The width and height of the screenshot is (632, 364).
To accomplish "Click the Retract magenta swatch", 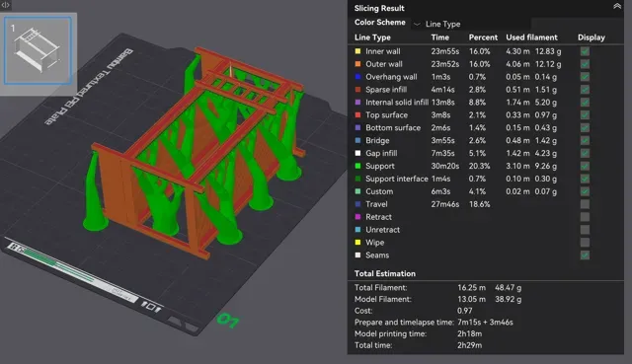I will (357, 217).
